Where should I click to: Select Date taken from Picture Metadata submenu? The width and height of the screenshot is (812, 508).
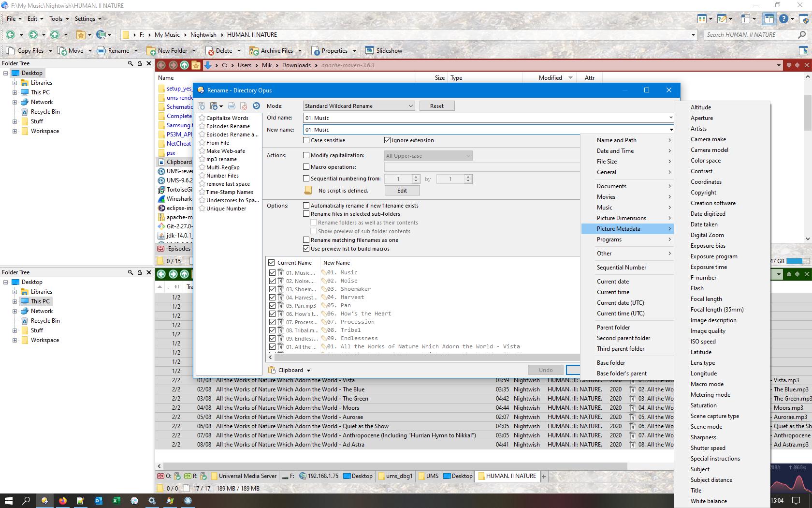704,224
